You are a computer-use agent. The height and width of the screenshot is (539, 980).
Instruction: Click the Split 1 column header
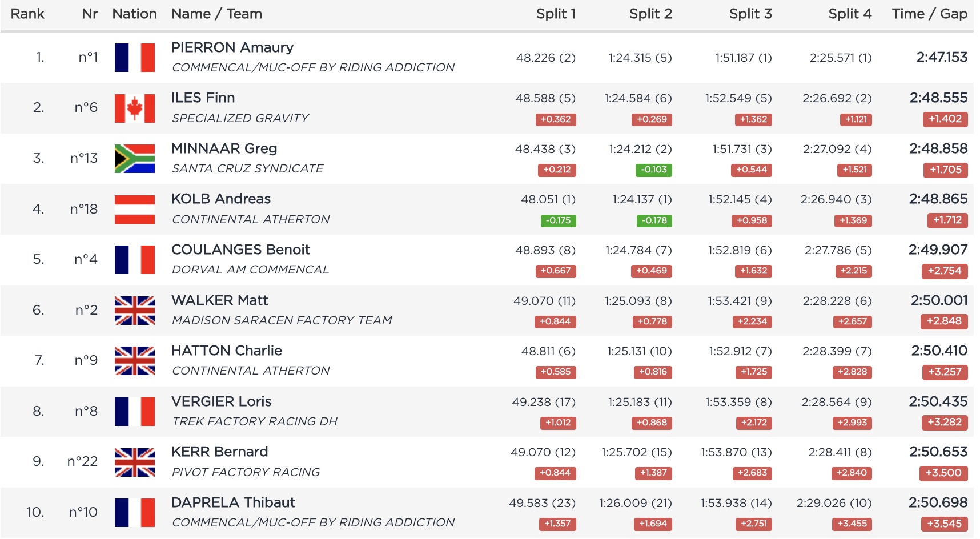[556, 14]
